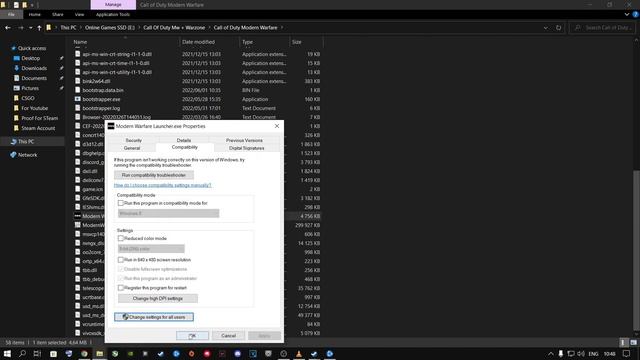Image resolution: width=640 pixels, height=360 pixels.
Task: Open the Details tab
Action: (x=184, y=140)
